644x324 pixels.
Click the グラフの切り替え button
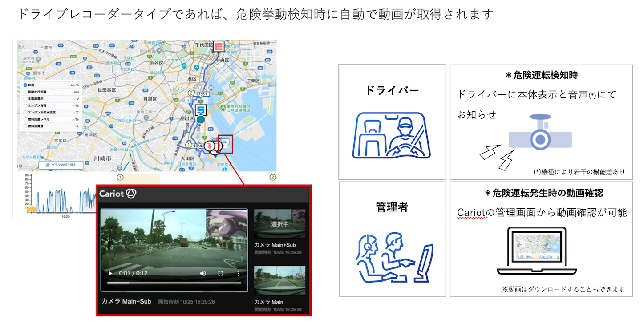[x=61, y=165]
